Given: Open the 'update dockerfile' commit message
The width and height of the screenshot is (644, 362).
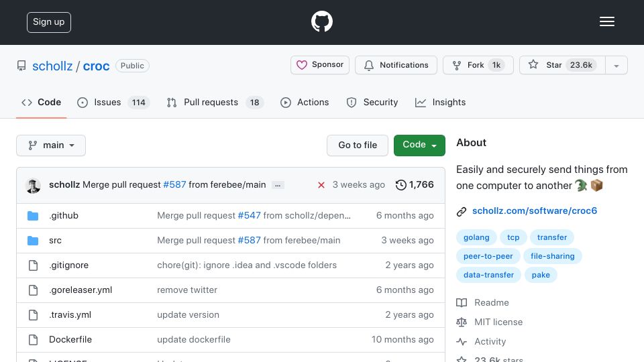Looking at the screenshot, I should point(193,339).
